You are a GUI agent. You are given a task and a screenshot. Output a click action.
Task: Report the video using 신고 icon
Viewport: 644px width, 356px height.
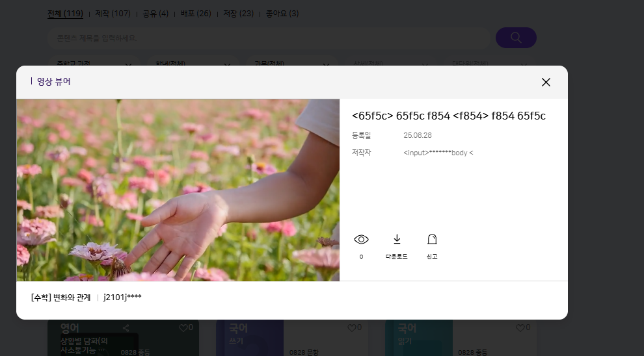432,240
